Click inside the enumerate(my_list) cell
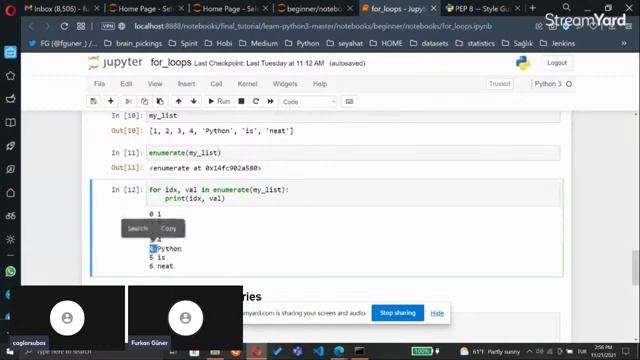This screenshot has height=360, width=640. (353, 153)
